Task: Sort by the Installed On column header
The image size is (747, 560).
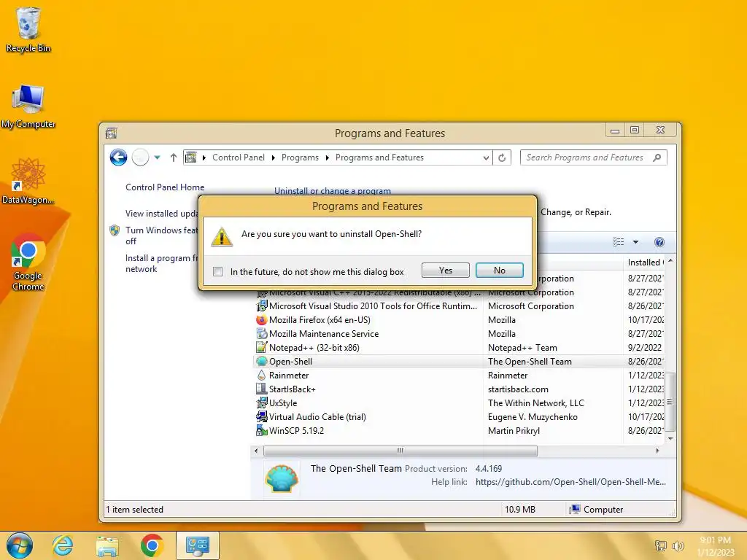Action: 645,262
